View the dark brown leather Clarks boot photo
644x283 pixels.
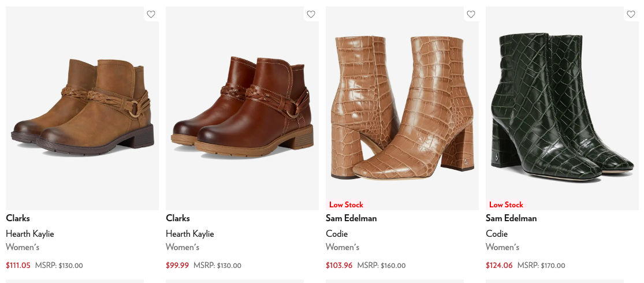click(242, 109)
